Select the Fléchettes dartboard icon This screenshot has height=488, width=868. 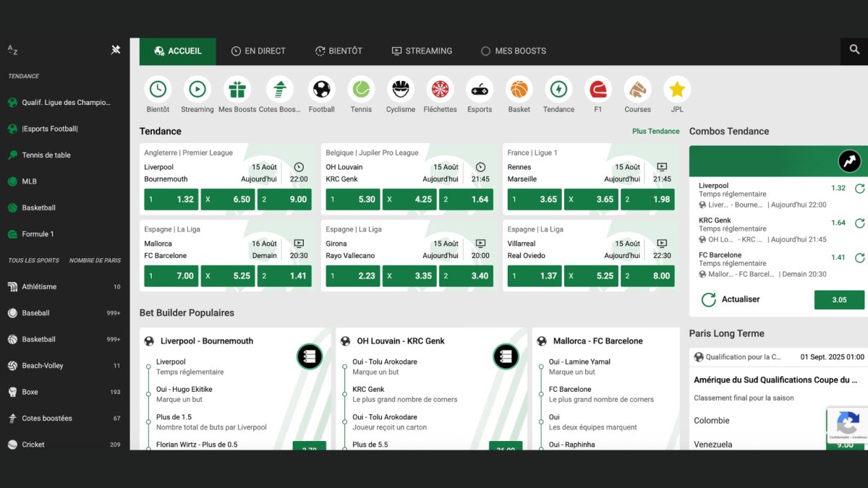pos(440,89)
